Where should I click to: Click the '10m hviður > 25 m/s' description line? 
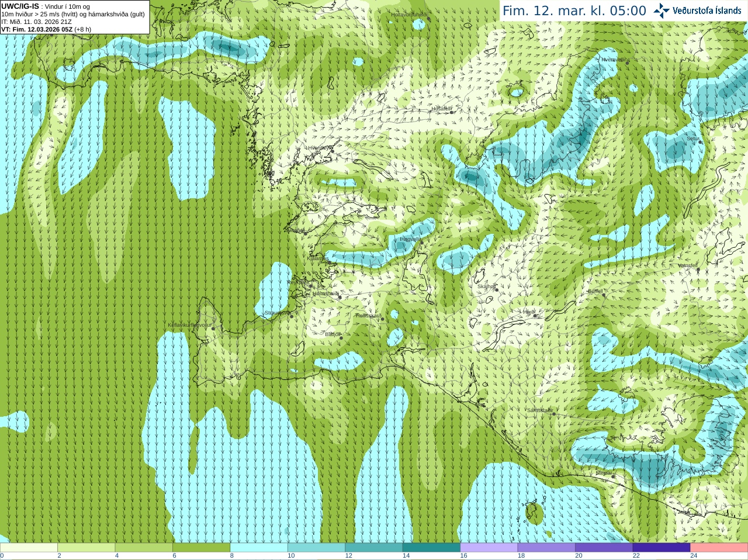click(73, 14)
